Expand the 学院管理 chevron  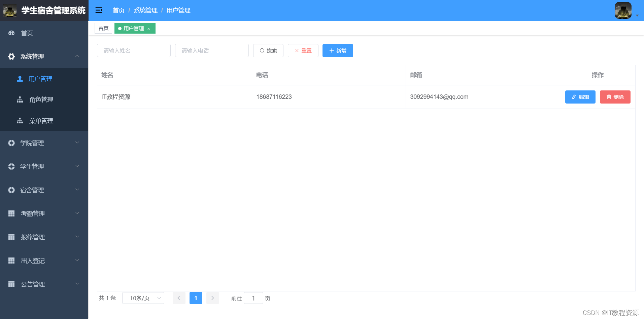click(x=77, y=143)
